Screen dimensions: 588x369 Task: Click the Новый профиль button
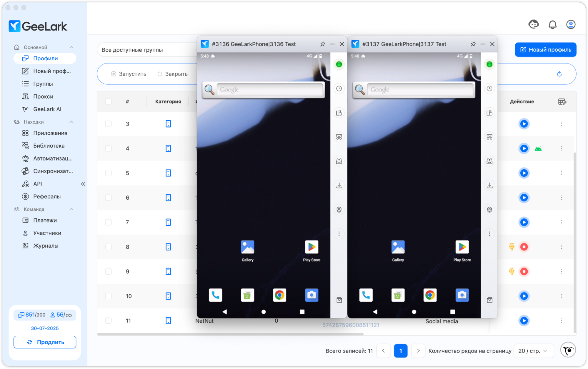545,50
